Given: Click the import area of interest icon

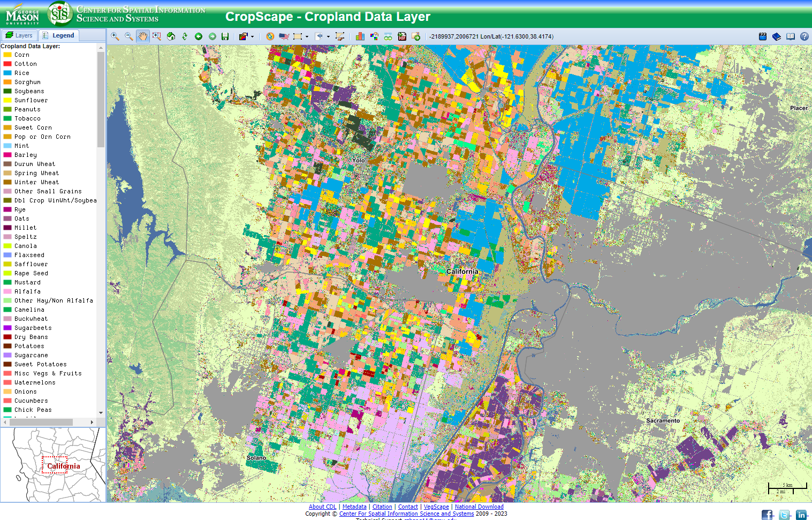Looking at the screenshot, I should tap(319, 36).
